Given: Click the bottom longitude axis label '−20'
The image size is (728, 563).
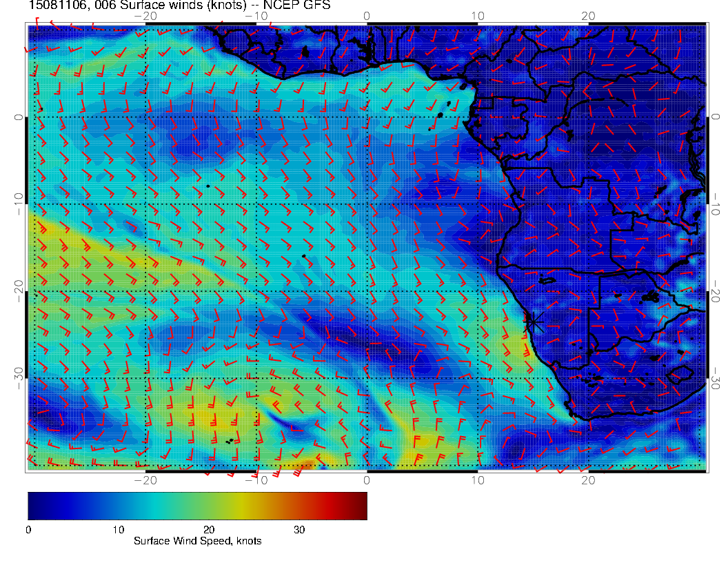Looking at the screenshot, I should (145, 480).
